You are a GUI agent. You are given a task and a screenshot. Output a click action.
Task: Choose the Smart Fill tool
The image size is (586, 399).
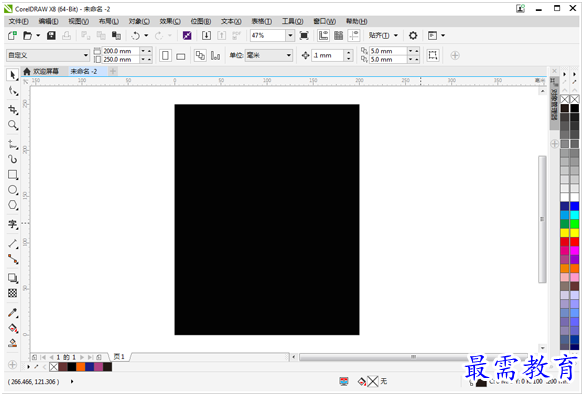pos(13,343)
